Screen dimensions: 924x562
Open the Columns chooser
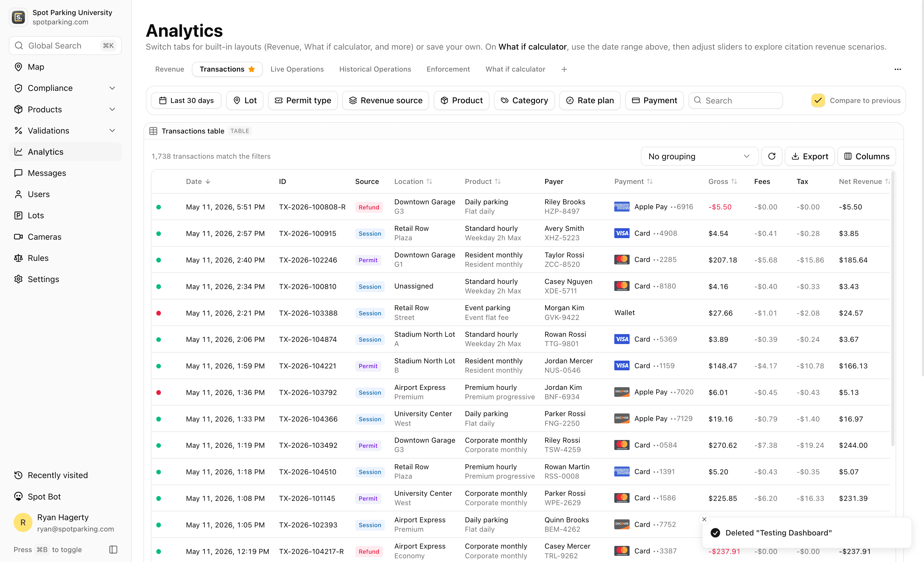pyautogui.click(x=867, y=156)
